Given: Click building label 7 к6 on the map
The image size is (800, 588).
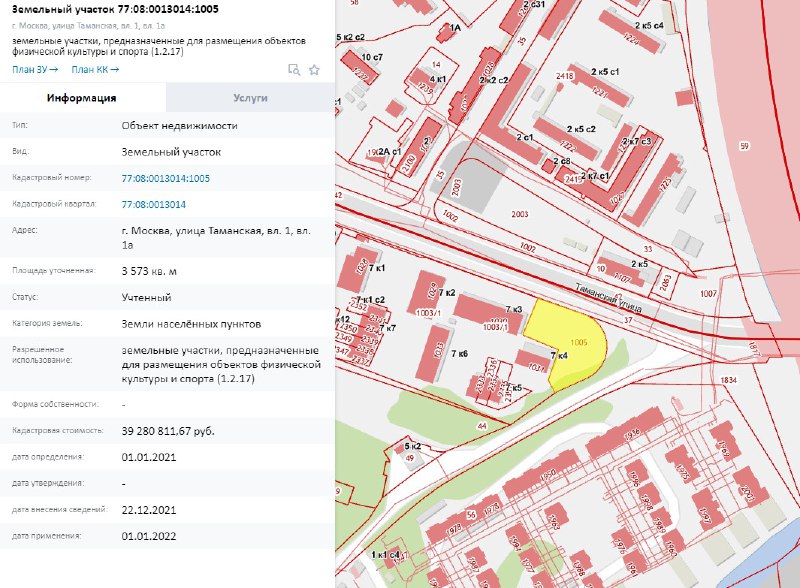Looking at the screenshot, I should 459,353.
